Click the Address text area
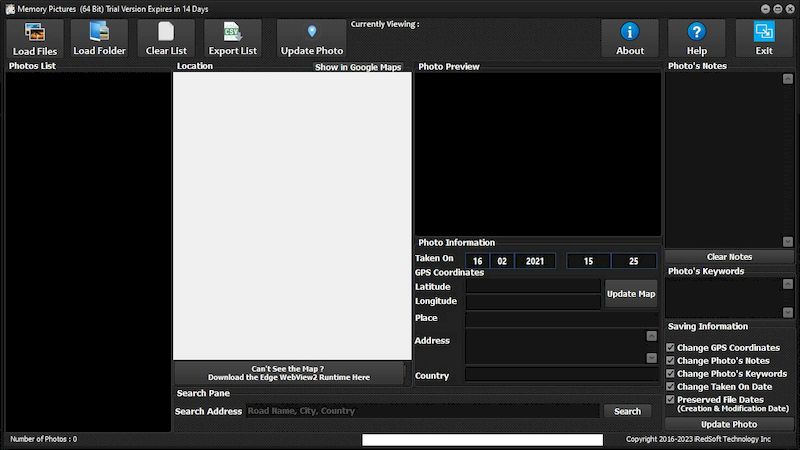This screenshot has width=800, height=450. click(x=556, y=346)
